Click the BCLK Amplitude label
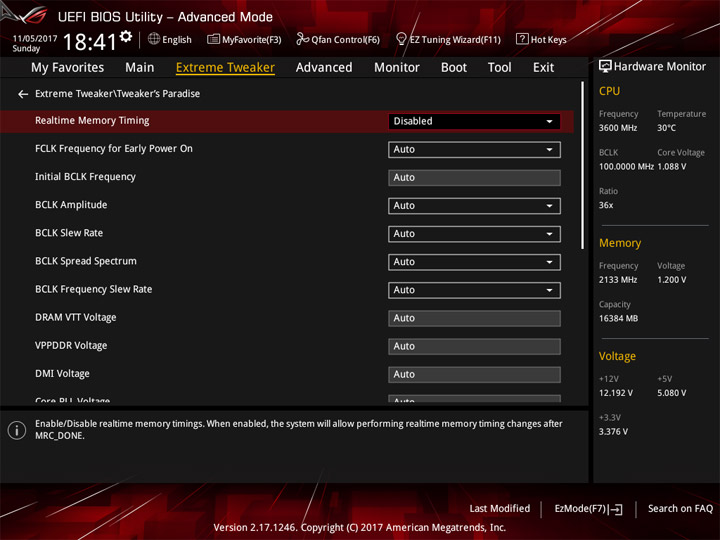720x540 pixels. [71, 205]
